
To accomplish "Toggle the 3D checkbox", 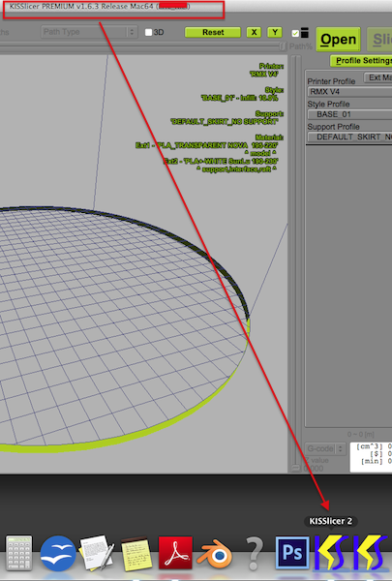I will [x=149, y=32].
